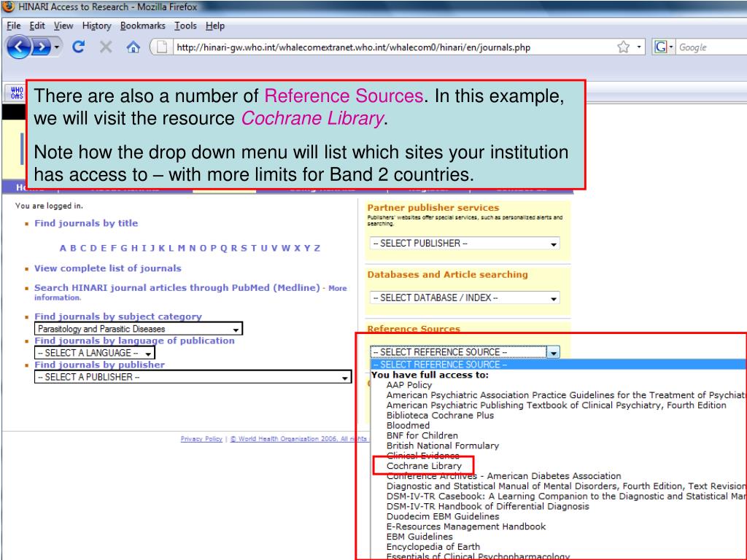Open Find journals by language of publication
This screenshot has height=560, width=747.
pyautogui.click(x=134, y=341)
